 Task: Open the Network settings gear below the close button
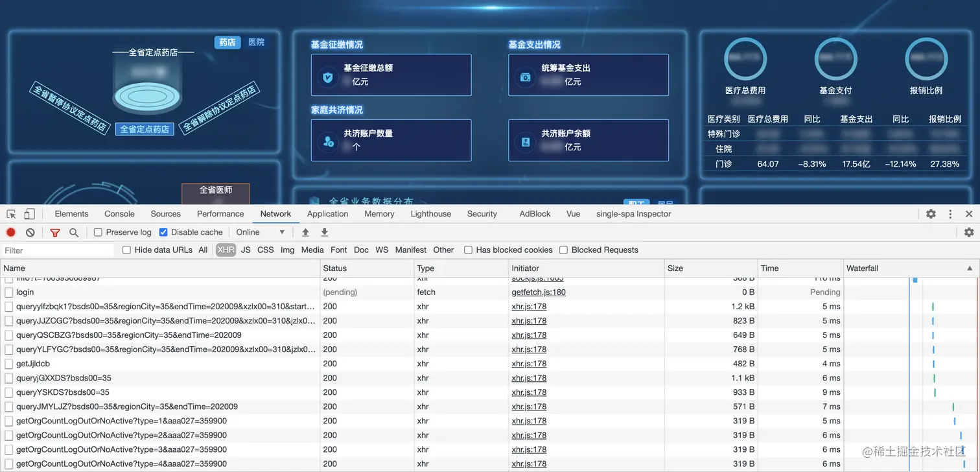(x=969, y=232)
